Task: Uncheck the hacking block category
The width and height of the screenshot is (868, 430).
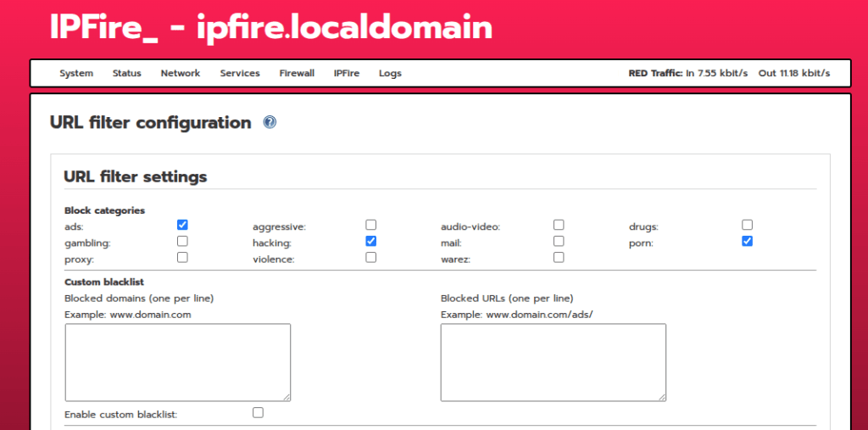Action: (x=370, y=241)
